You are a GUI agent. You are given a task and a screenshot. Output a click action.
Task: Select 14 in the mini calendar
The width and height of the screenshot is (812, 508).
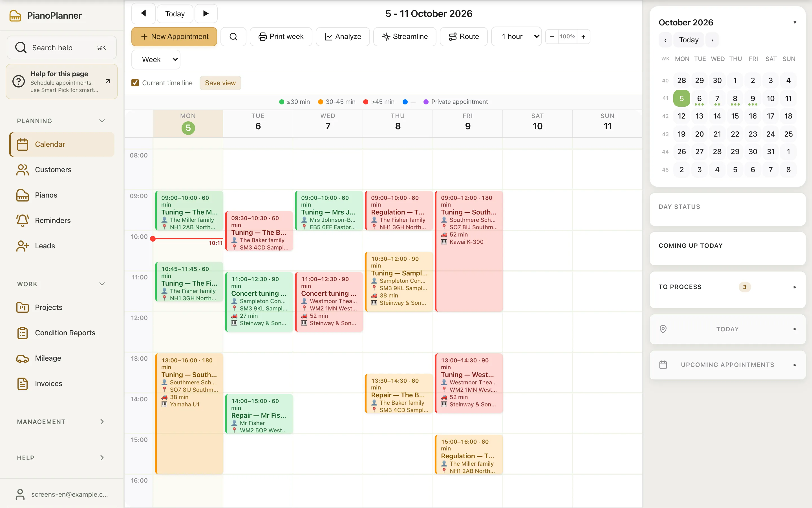click(717, 116)
